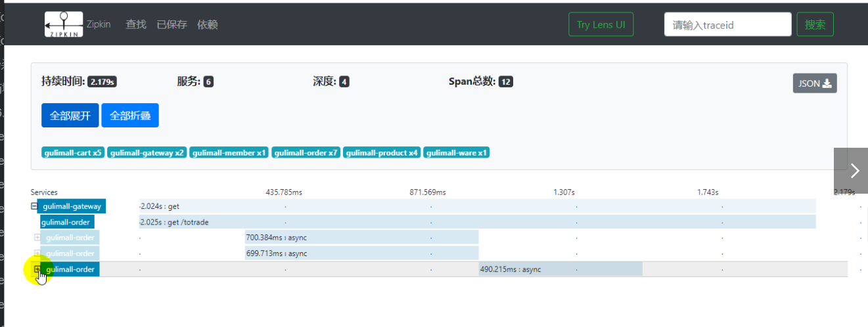Collapse the gulimall-gateway tree node
The image size is (868, 327).
click(x=34, y=206)
